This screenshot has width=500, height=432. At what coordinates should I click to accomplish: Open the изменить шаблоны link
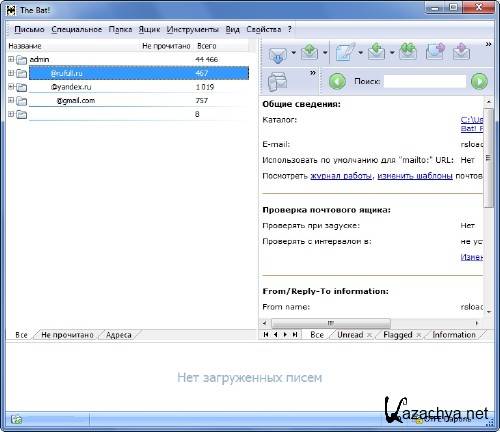pos(415,176)
